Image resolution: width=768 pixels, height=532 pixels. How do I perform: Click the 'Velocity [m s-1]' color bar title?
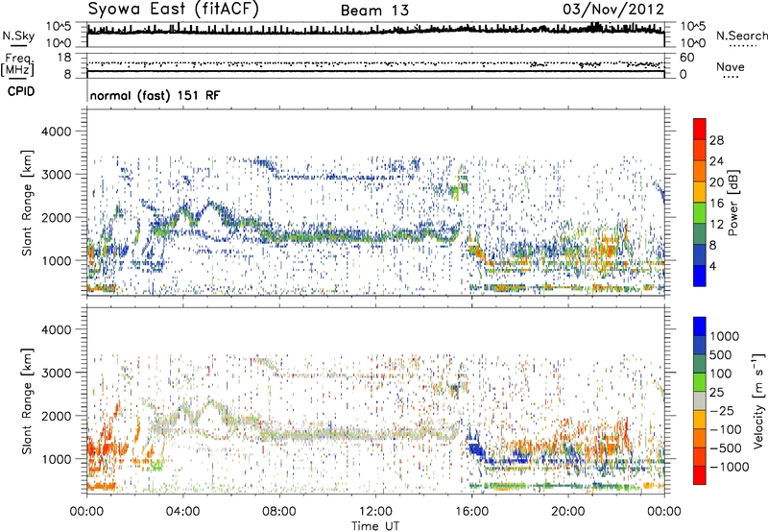758,400
